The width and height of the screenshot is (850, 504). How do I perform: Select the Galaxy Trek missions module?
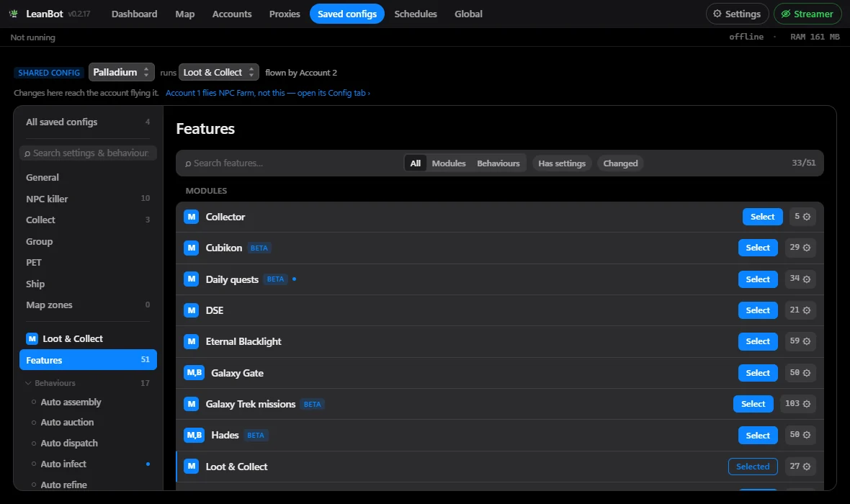(753, 404)
